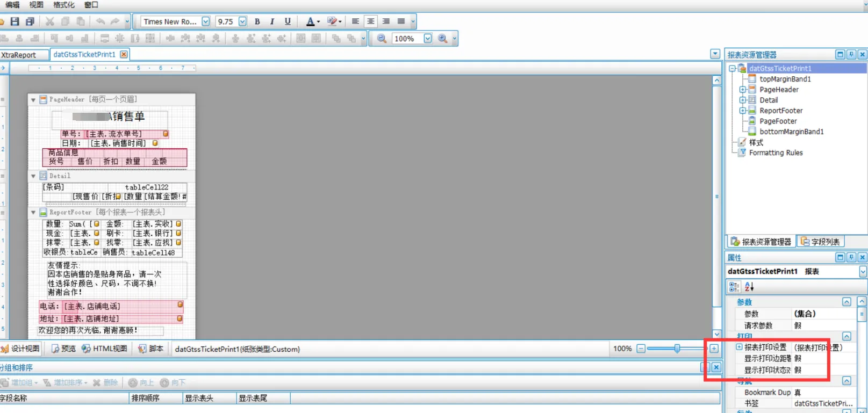Toggle Underline formatting
The height and width of the screenshot is (413, 868).
(288, 21)
